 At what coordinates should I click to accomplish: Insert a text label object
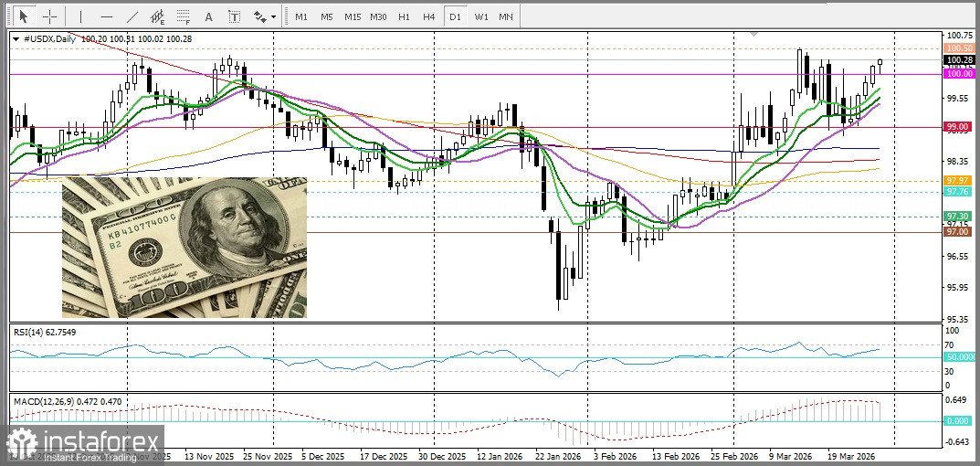tap(235, 16)
